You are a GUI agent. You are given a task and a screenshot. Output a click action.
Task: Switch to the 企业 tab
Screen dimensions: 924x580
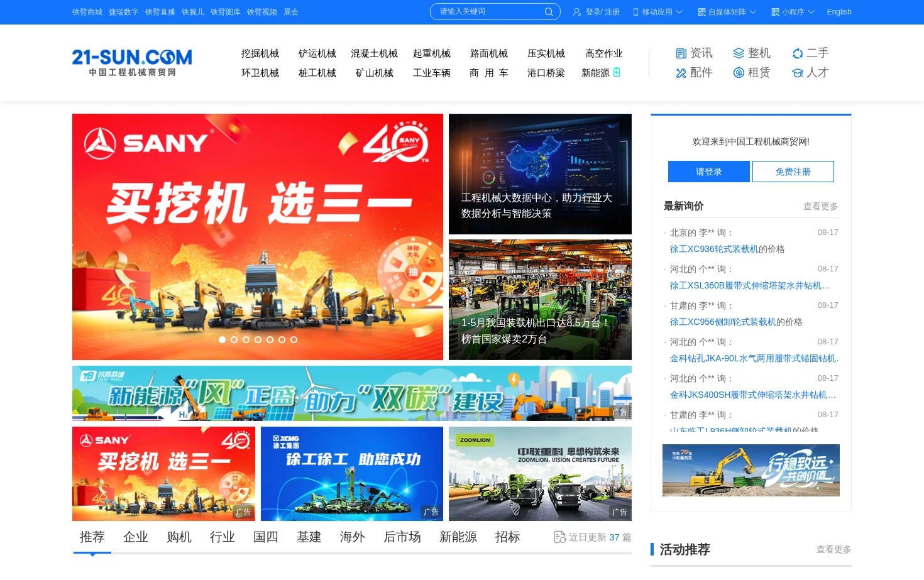pyautogui.click(x=136, y=537)
